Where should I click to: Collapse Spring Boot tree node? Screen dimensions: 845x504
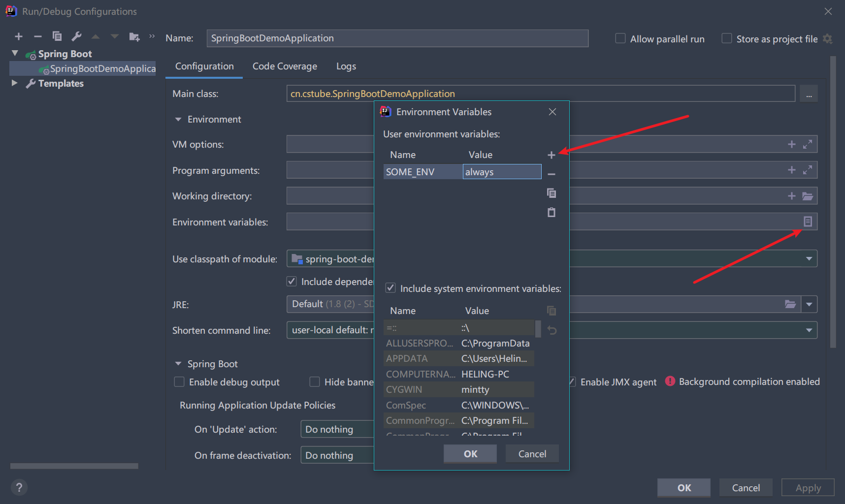pyautogui.click(x=15, y=53)
